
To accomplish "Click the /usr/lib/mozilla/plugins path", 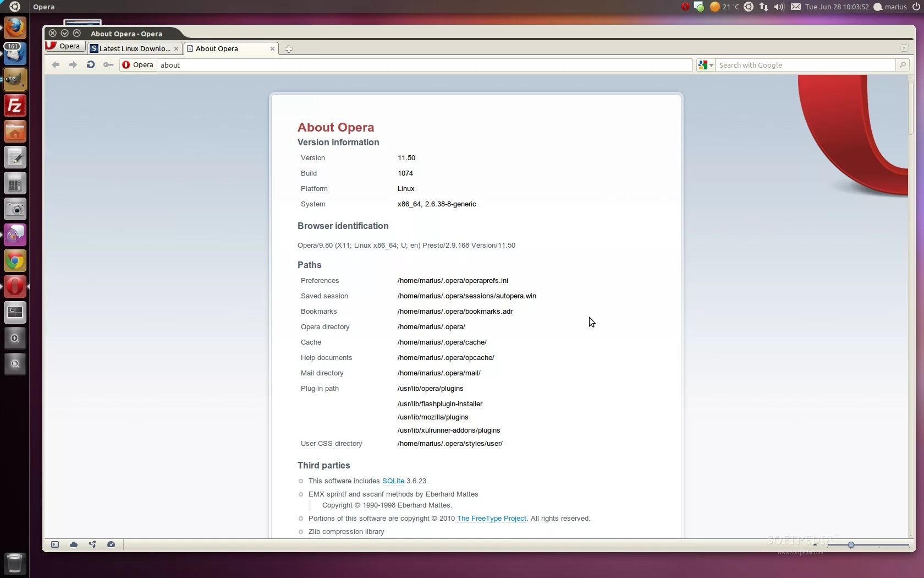I will 433,417.
